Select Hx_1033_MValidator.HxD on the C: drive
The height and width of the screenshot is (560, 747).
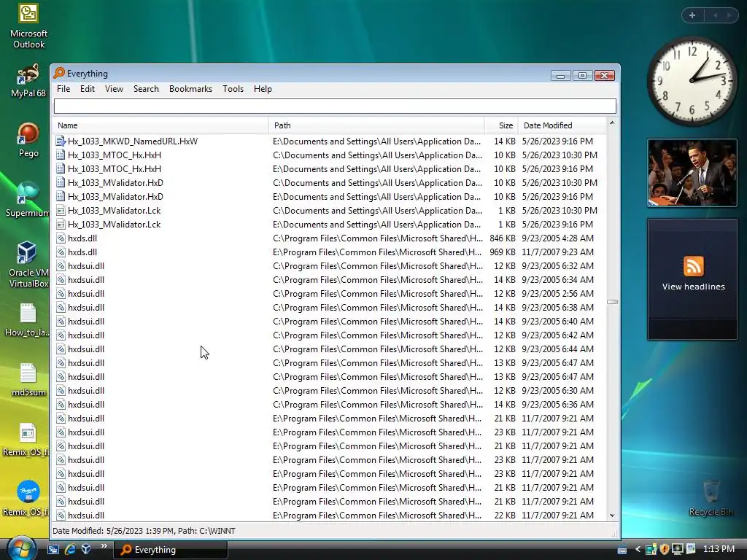point(115,183)
